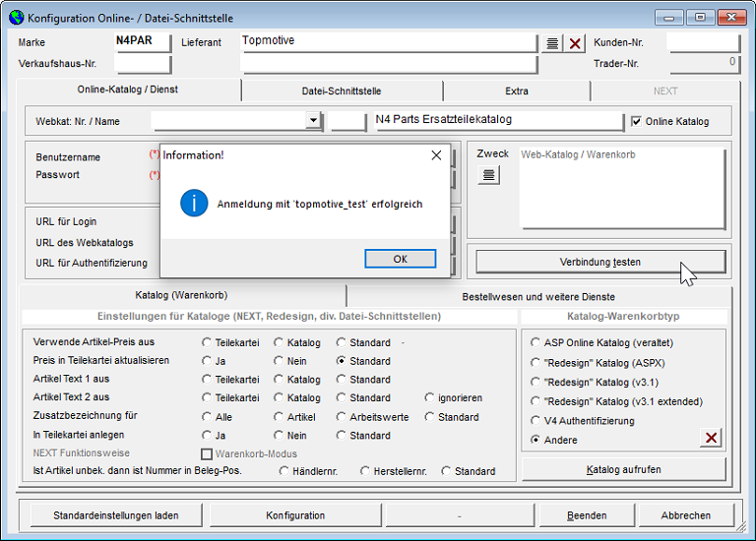
Task: Select V4 Authentifizierung option
Action: point(535,421)
